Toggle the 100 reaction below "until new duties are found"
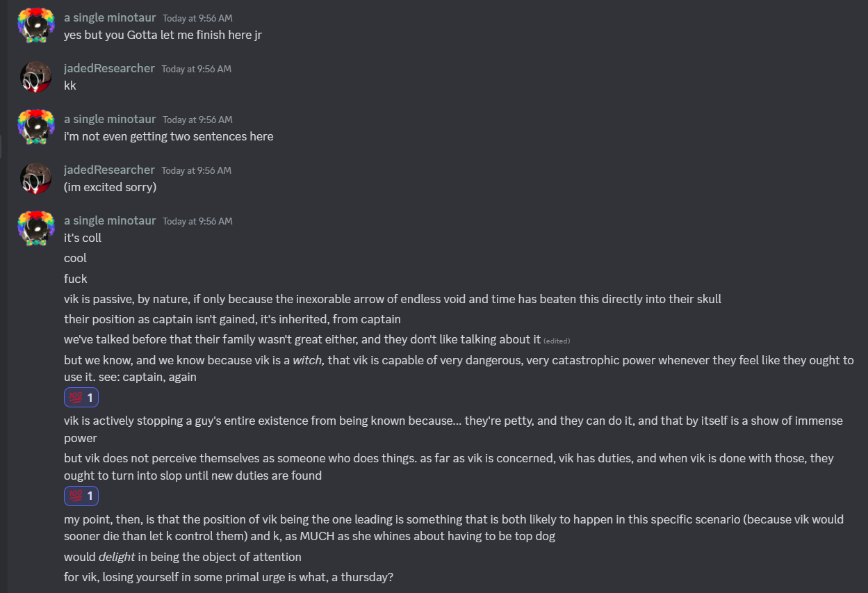Image resolution: width=868 pixels, height=593 pixels. tap(74, 496)
